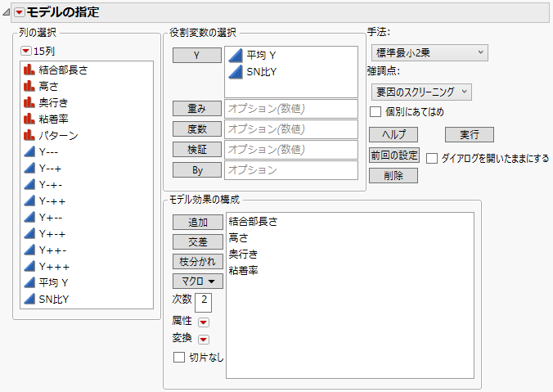Viewport: 553px width, 392px height.
Task: Click continuous icon beside SN比Y in column list
Action: (29, 300)
